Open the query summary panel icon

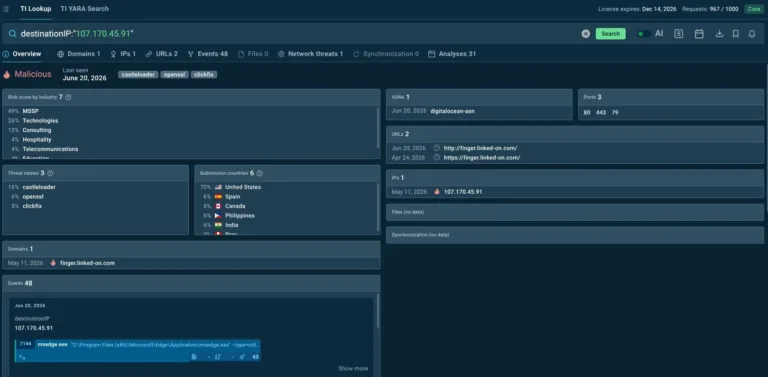click(x=678, y=34)
